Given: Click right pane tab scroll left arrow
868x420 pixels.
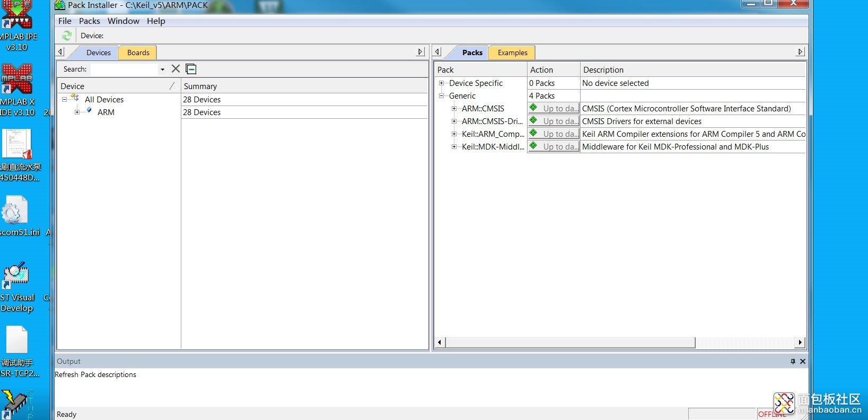Looking at the screenshot, I should click(437, 52).
